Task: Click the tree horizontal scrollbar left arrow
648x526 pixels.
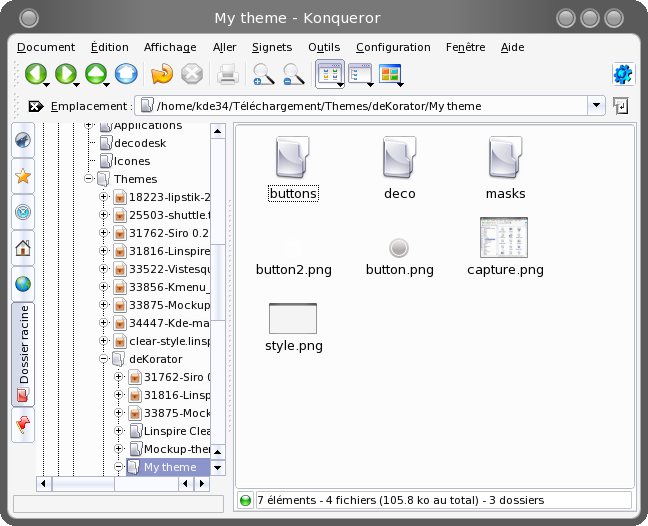Action: (x=44, y=483)
